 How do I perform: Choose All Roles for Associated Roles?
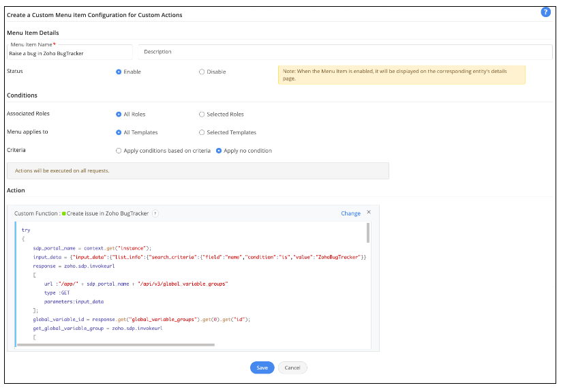click(119, 115)
